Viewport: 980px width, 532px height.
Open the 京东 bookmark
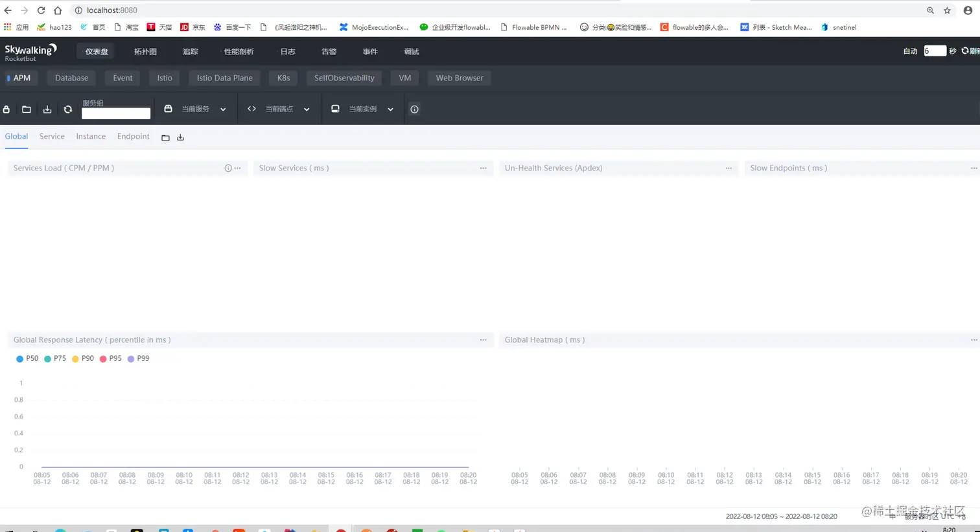192,27
